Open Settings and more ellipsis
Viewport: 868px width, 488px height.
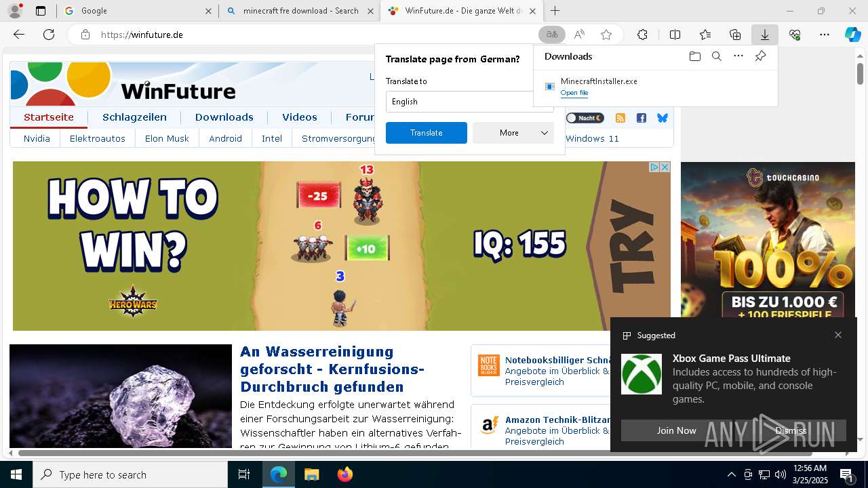click(x=825, y=35)
